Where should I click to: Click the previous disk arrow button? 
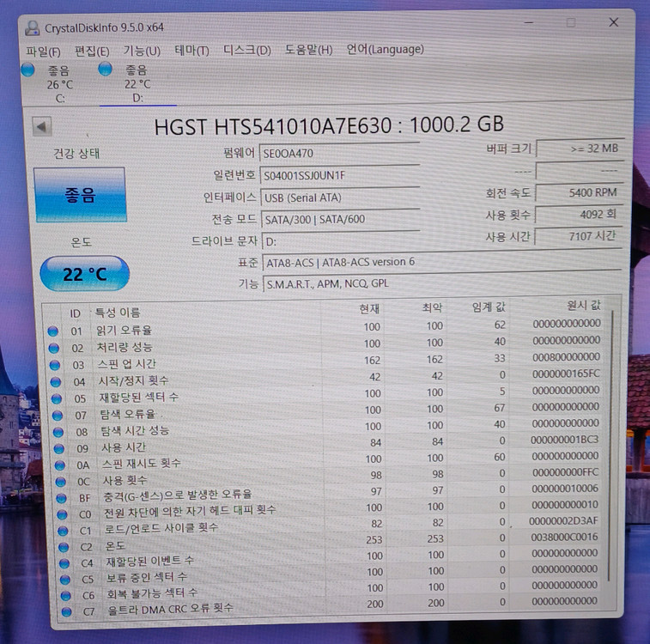click(42, 126)
